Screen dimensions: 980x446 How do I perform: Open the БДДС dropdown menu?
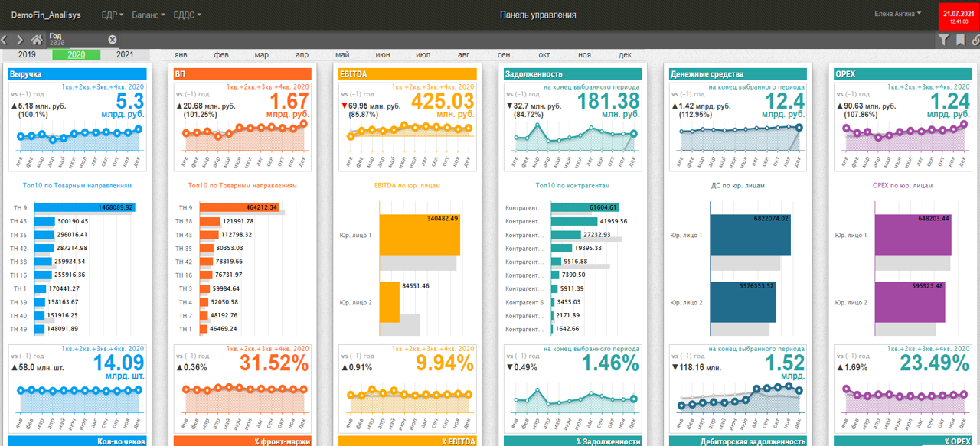[x=187, y=15]
